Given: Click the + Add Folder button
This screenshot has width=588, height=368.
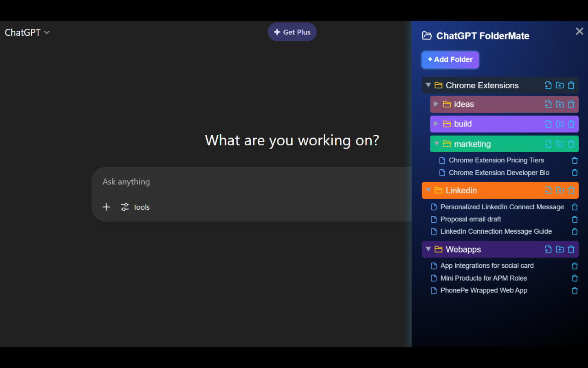Looking at the screenshot, I should (x=450, y=59).
